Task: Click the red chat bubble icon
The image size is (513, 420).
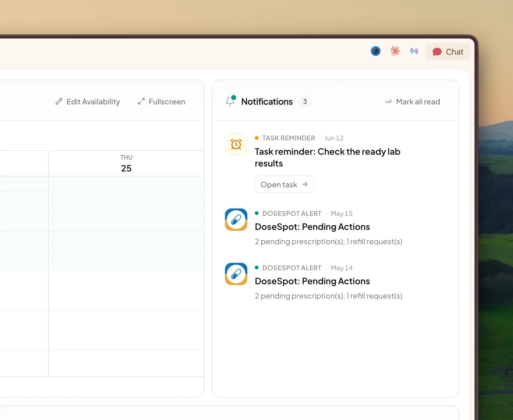Action: (x=437, y=52)
